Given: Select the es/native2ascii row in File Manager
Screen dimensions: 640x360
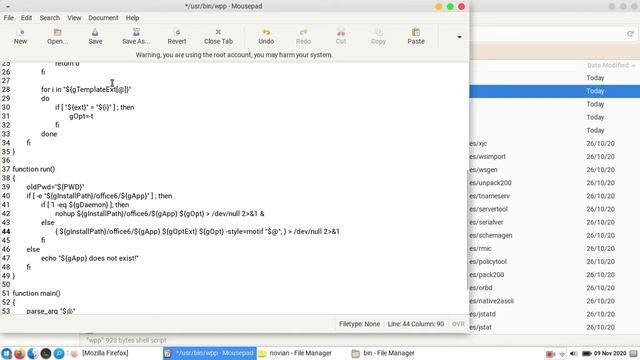Looking at the screenshot, I should (555, 301).
